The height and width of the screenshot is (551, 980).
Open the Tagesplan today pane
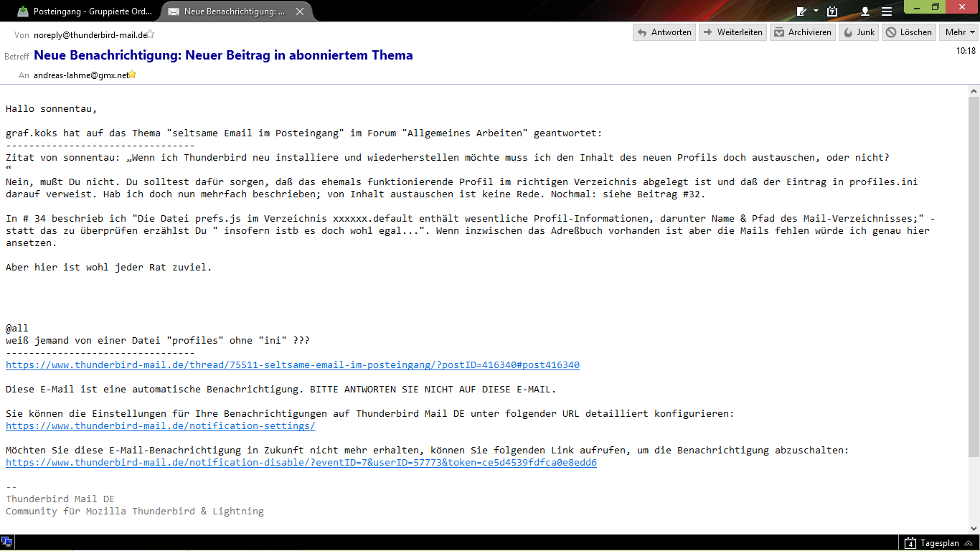[x=939, y=543]
